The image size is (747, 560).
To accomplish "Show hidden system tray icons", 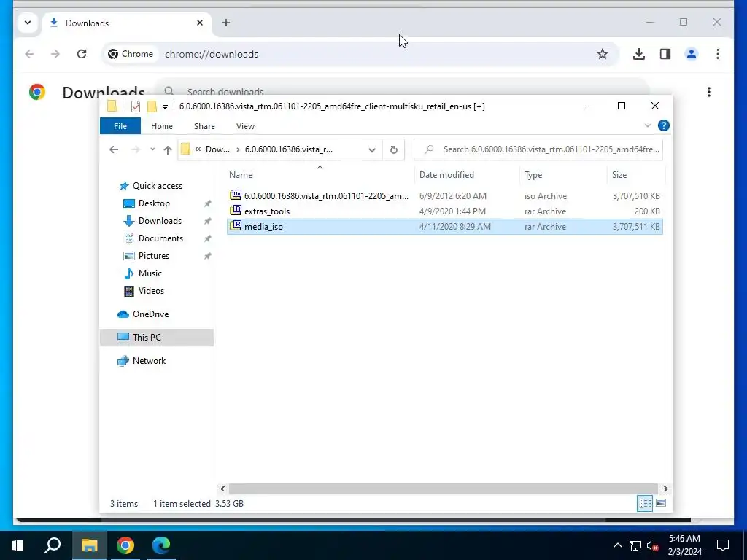I will click(617, 545).
